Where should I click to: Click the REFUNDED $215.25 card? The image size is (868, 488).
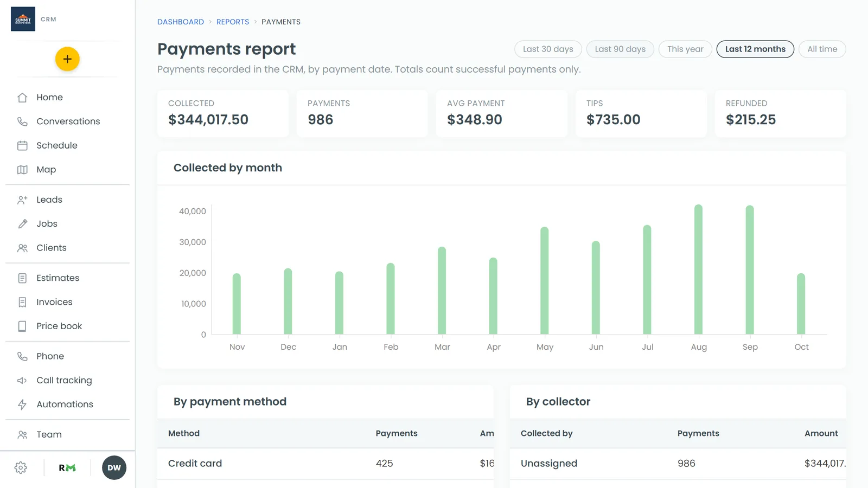[781, 113]
